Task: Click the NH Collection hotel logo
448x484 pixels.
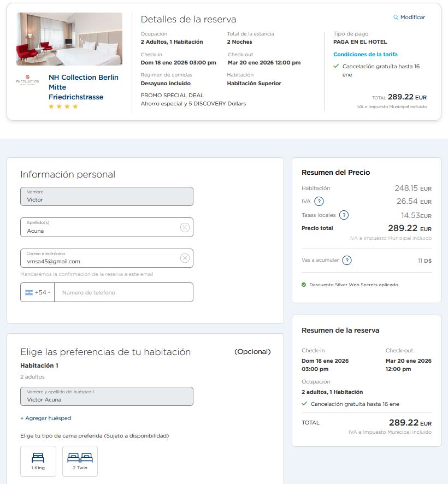Action: pos(27,81)
